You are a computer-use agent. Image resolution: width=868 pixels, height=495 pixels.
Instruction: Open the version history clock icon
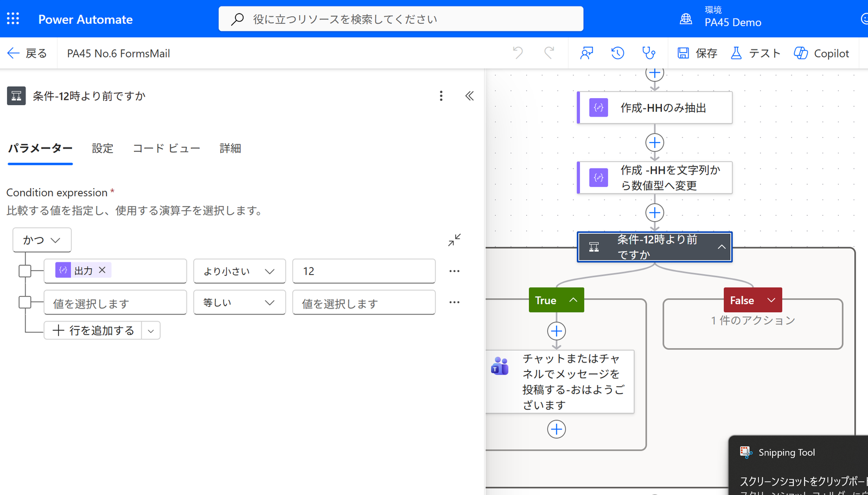(617, 53)
